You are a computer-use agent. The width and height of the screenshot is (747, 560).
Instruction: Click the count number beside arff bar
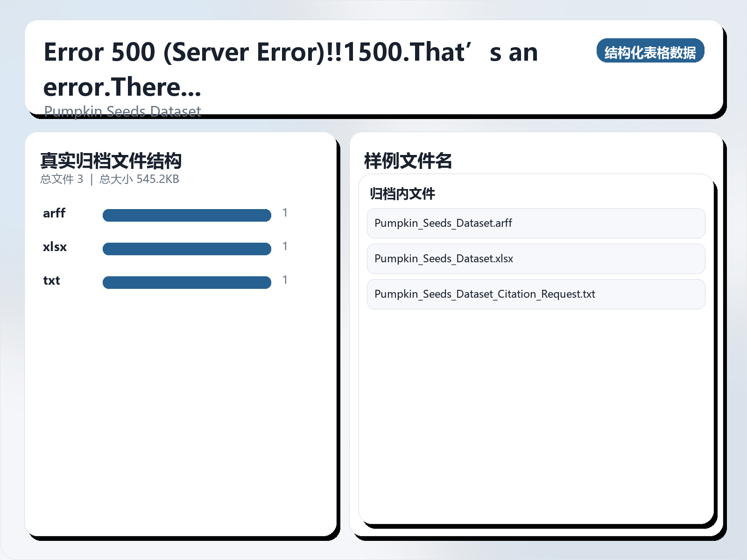tap(285, 213)
